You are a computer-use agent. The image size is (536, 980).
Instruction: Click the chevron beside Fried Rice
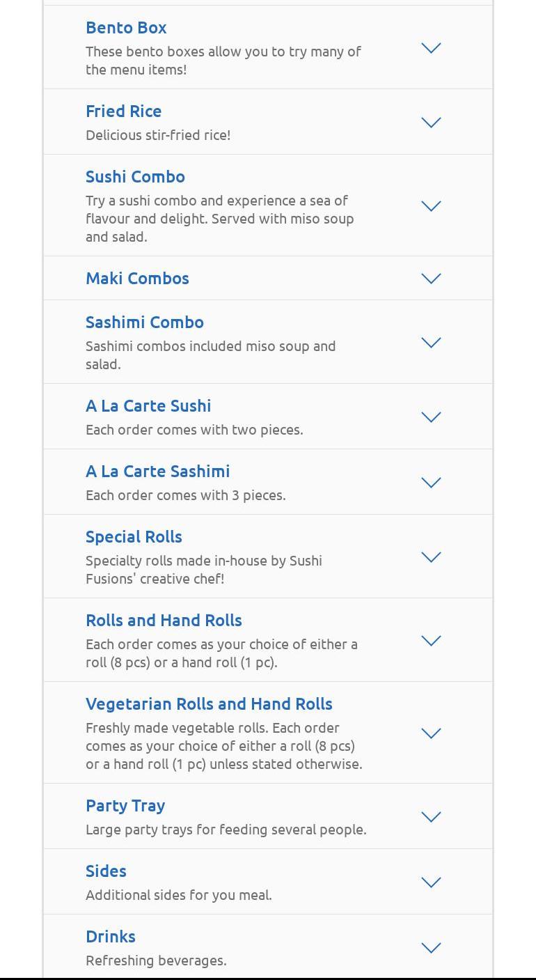432,123
